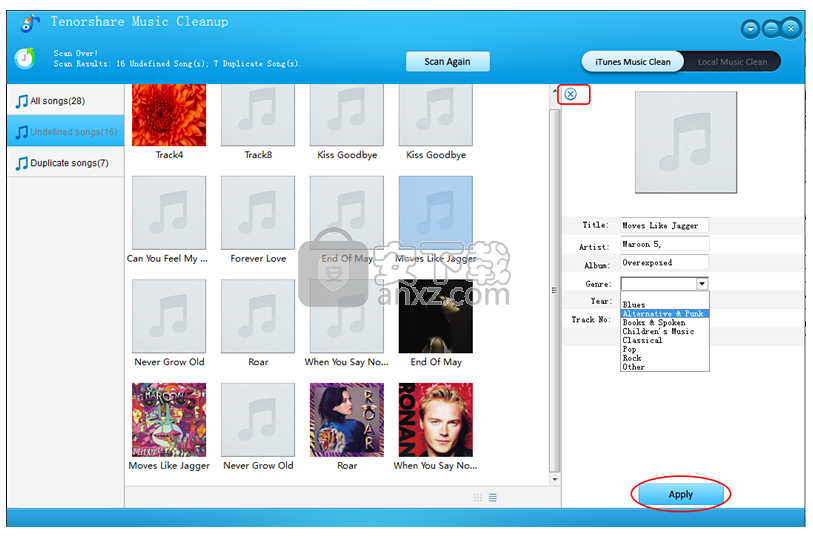
Task: Switch to grid view icon
Action: pos(478,498)
